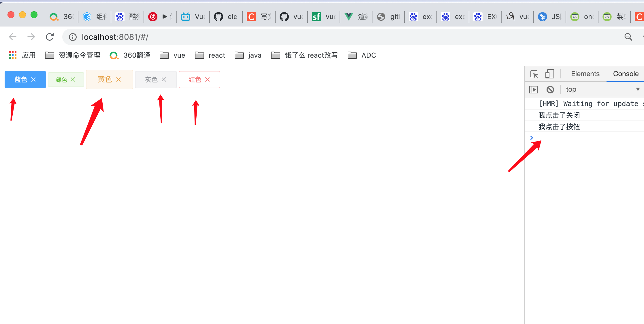Switch to the git globe-icon tab
This screenshot has width=644, height=324.
pyautogui.click(x=388, y=17)
